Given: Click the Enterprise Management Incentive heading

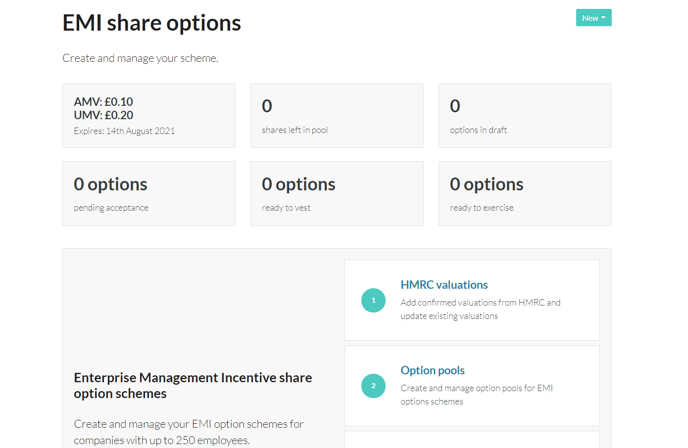Looking at the screenshot, I should (193, 385).
